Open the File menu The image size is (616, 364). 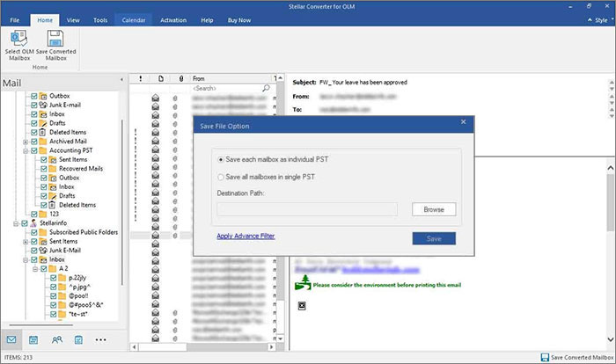pyautogui.click(x=15, y=20)
